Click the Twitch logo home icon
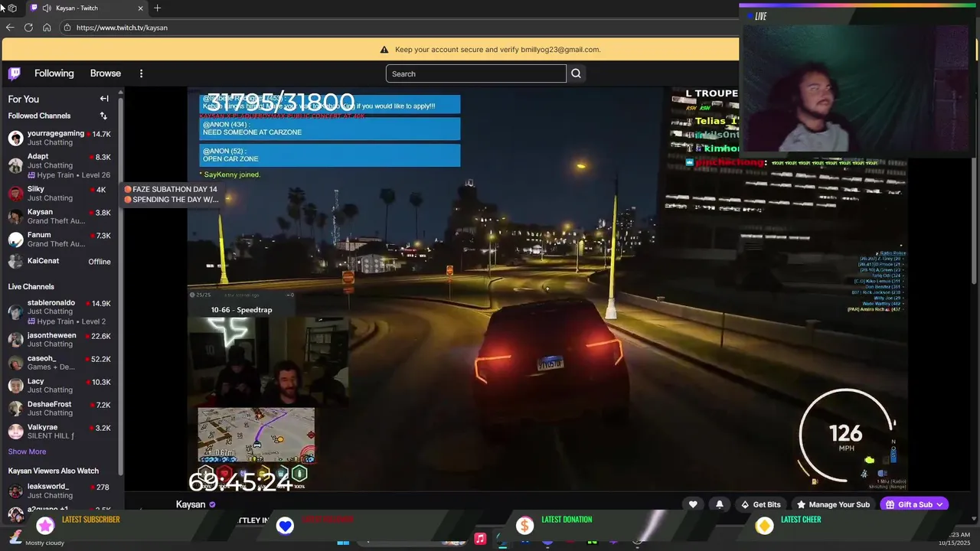The image size is (980, 551). tap(15, 73)
